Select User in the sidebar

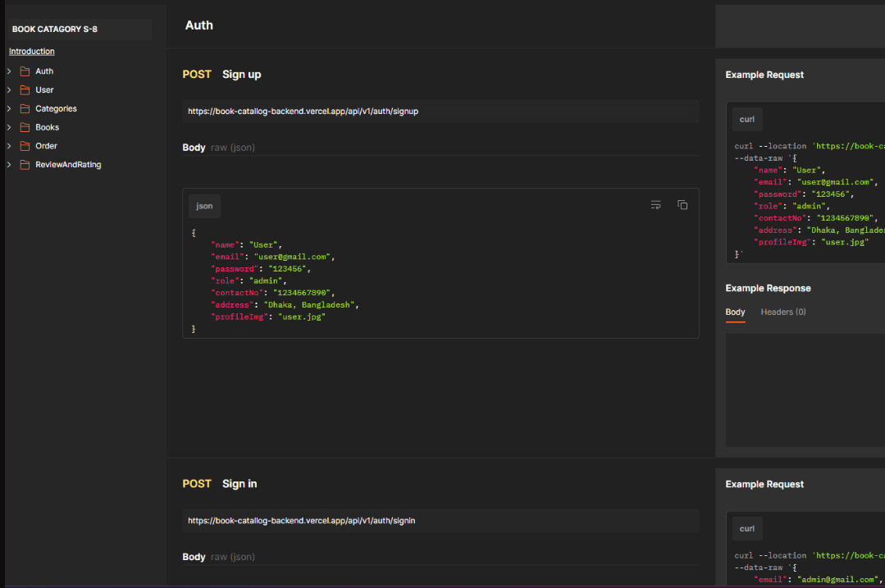click(44, 89)
